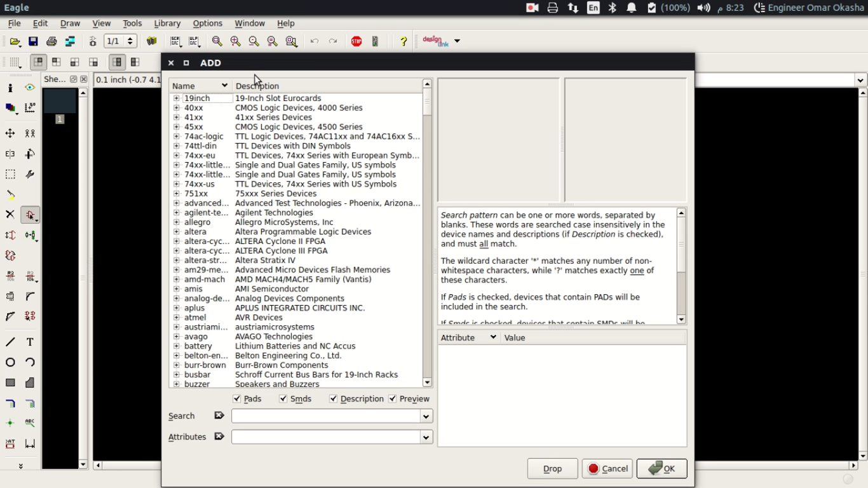The width and height of the screenshot is (868, 488).
Task: Open the Draw menu
Action: (70, 24)
